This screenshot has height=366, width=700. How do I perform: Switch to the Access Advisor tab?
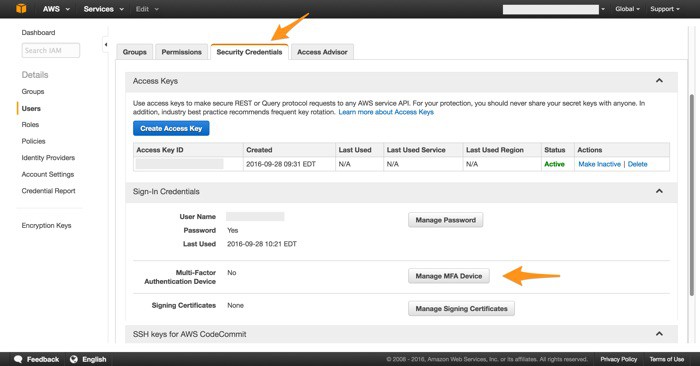(322, 52)
